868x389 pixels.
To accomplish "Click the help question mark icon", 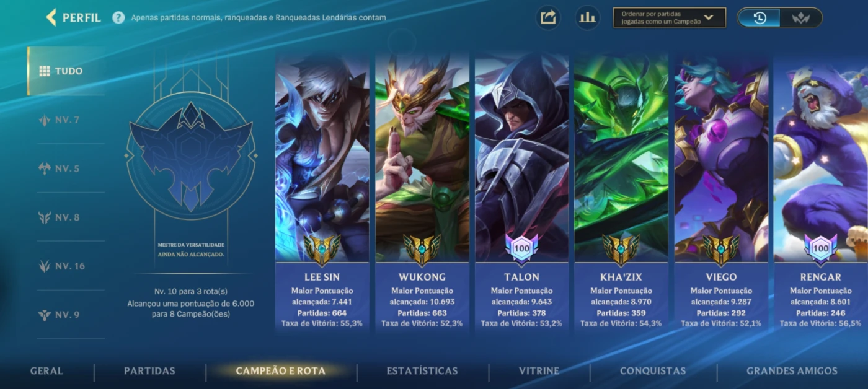I will point(118,17).
